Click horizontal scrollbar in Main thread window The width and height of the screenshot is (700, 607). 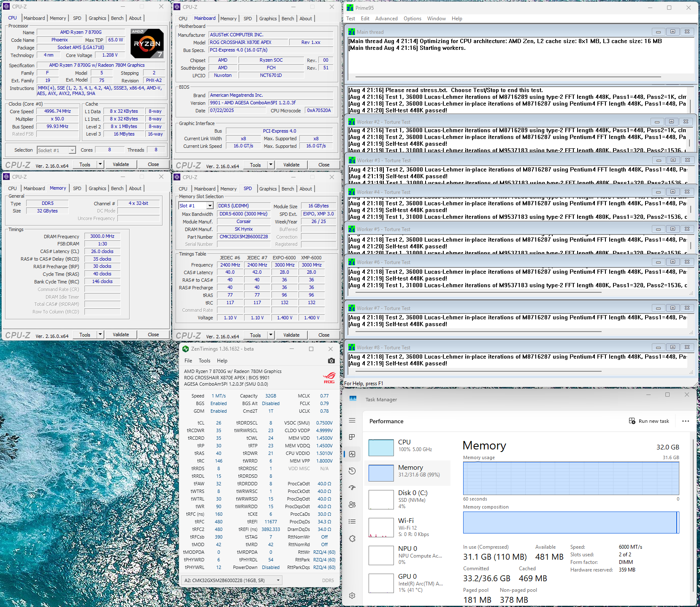click(508, 77)
